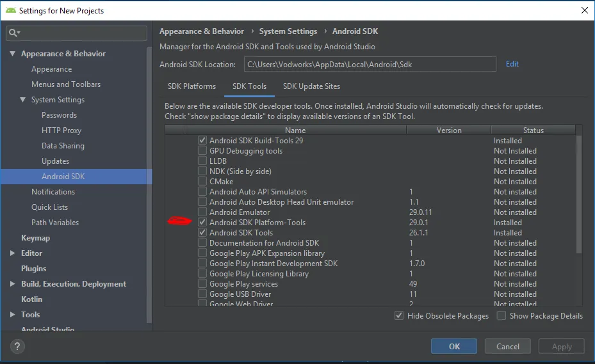
Task: Select Android SDK in tree
Action: 76,177
